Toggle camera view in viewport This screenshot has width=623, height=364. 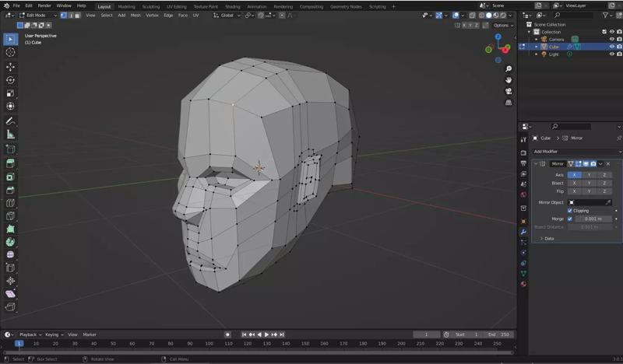click(509, 91)
